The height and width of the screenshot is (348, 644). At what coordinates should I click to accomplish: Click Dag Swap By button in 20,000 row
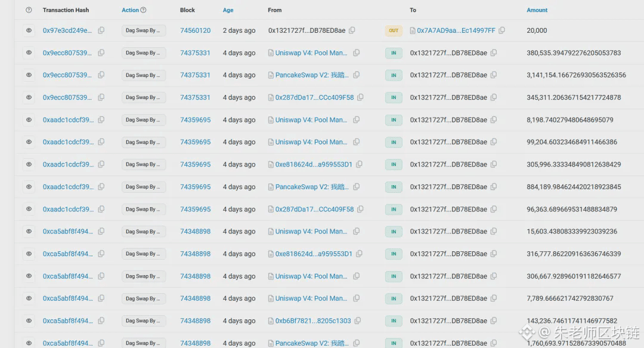click(x=143, y=30)
